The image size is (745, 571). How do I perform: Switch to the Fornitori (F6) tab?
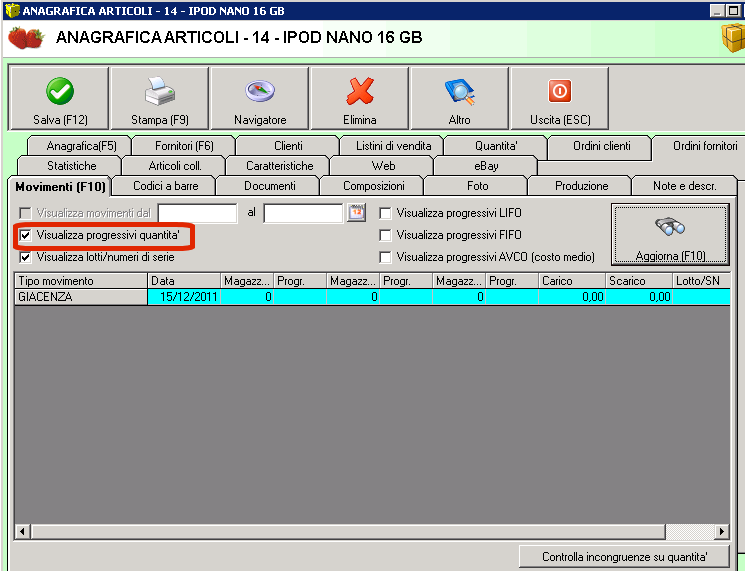point(184,146)
